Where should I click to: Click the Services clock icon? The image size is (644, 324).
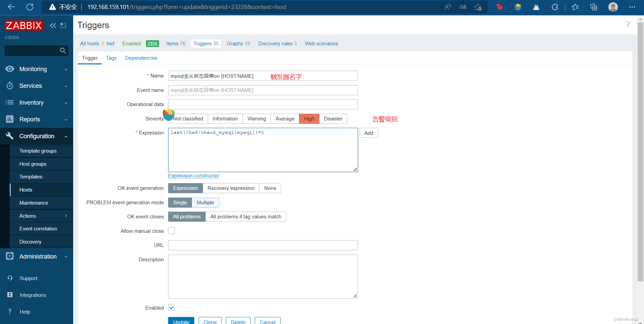click(x=10, y=86)
